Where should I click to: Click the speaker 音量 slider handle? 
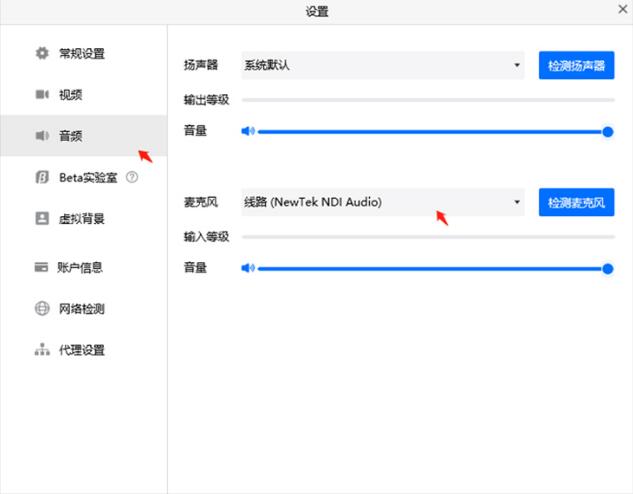click(608, 131)
